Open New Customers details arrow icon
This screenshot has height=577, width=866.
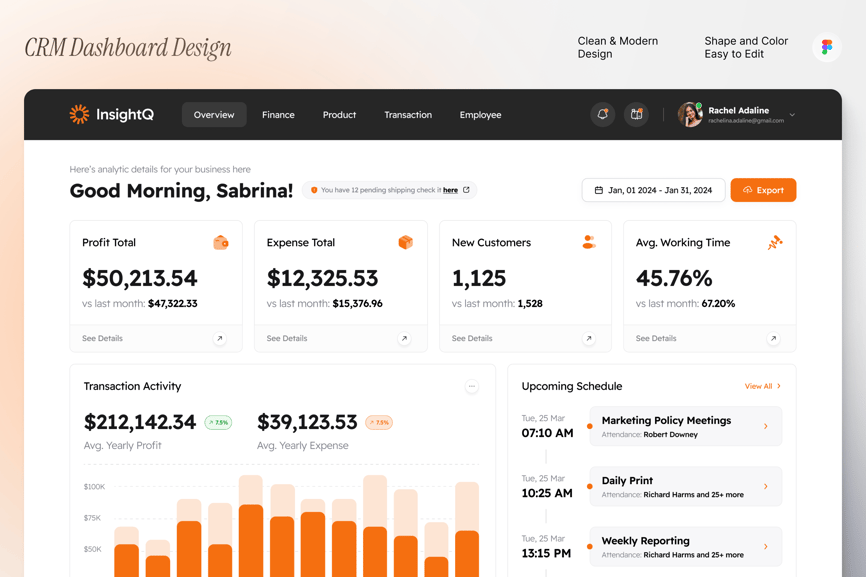point(589,339)
